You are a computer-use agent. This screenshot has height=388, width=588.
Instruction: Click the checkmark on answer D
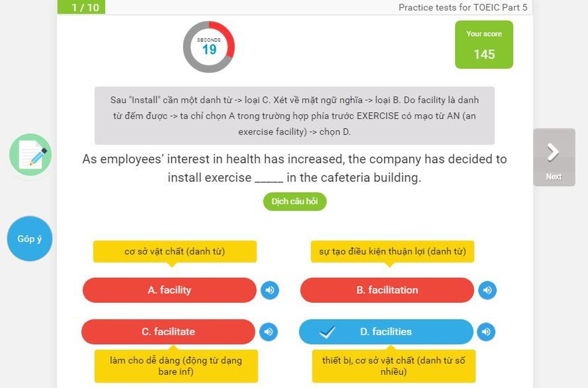(327, 332)
